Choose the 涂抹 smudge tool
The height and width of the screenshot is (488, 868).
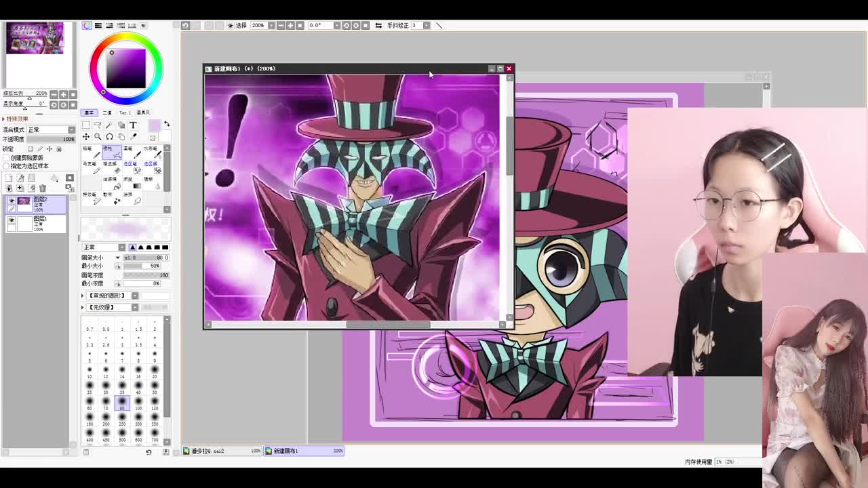point(132,199)
